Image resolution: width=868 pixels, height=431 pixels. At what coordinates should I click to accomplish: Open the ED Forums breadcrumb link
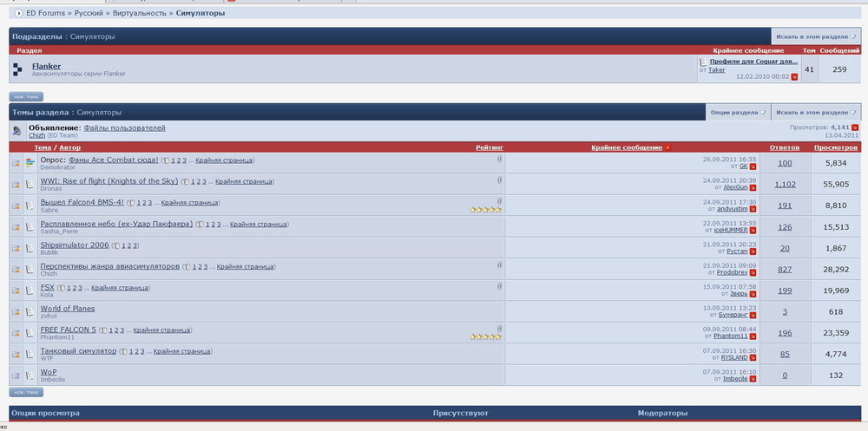pyautogui.click(x=45, y=13)
